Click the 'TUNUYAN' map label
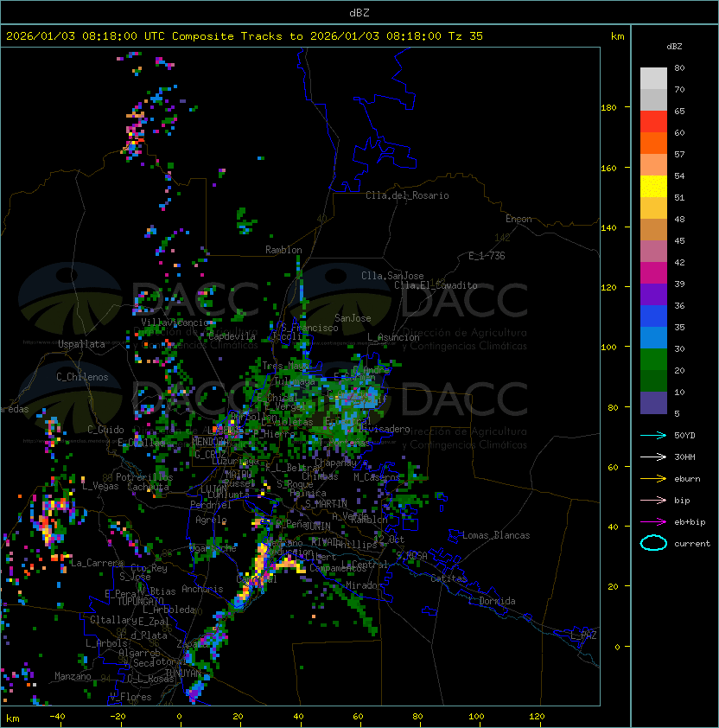This screenshot has width=719, height=728. pos(183,674)
